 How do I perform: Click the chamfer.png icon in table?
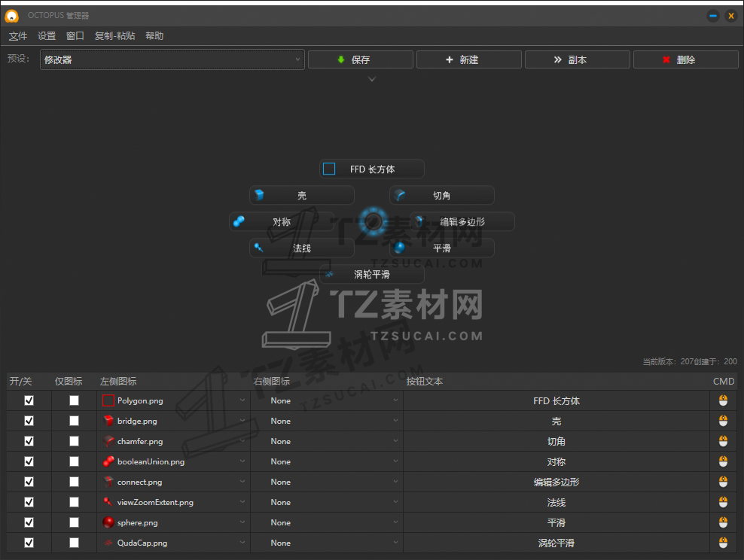coord(108,442)
